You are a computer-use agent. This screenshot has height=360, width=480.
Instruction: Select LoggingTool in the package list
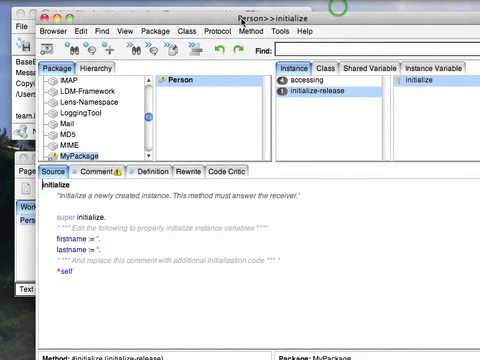[81, 113]
